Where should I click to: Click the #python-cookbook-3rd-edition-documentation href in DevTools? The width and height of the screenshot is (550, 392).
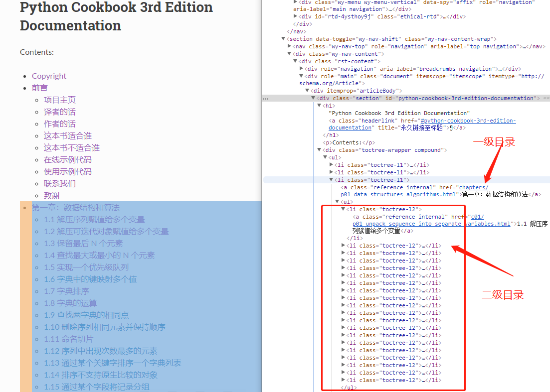pos(422,124)
